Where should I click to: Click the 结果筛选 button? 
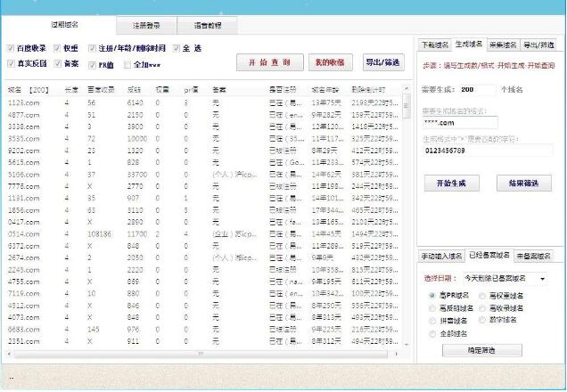(523, 183)
